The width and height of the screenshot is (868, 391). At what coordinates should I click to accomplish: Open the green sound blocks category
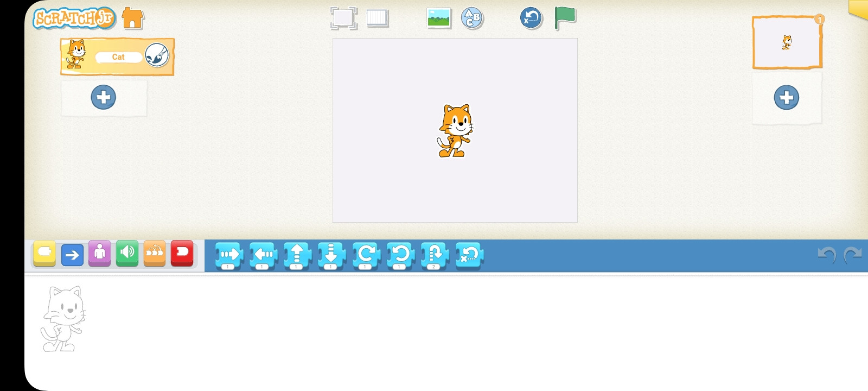coord(127,254)
